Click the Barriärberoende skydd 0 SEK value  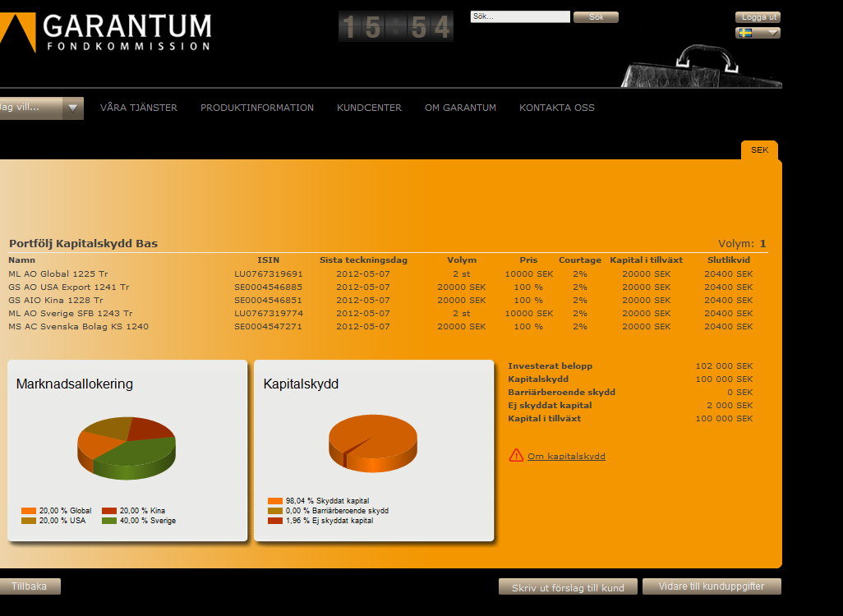coord(739,393)
